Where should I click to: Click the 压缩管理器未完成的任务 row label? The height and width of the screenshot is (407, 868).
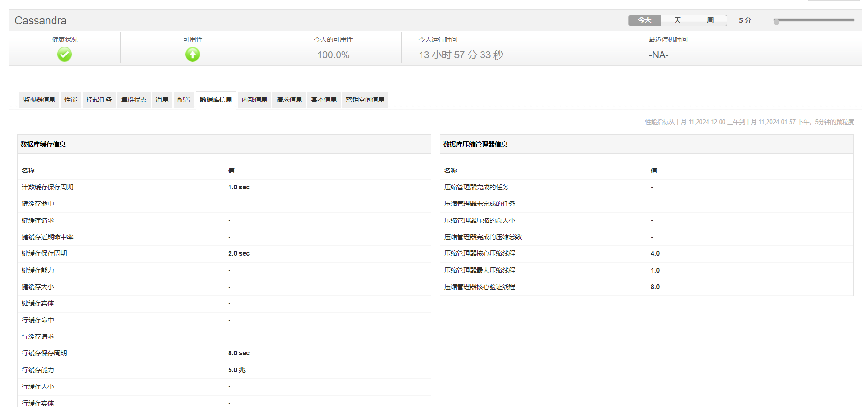pos(479,203)
